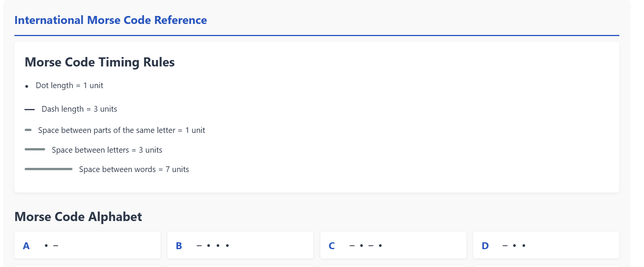The image size is (644, 267).
Task: Click the Morse pattern for letter C
Action: pos(366,246)
